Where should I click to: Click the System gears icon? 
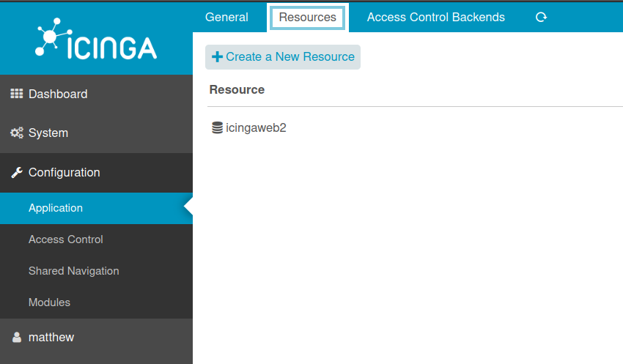coord(17,133)
